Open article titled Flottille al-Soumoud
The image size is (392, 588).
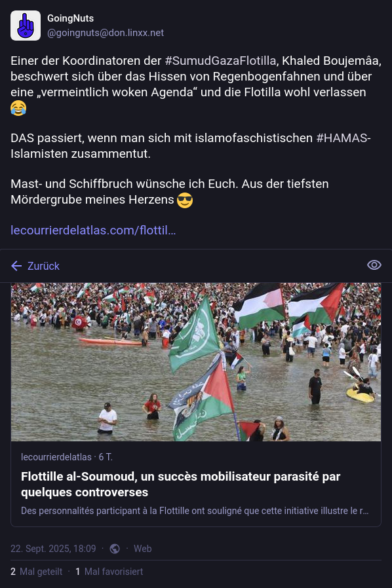(181, 484)
